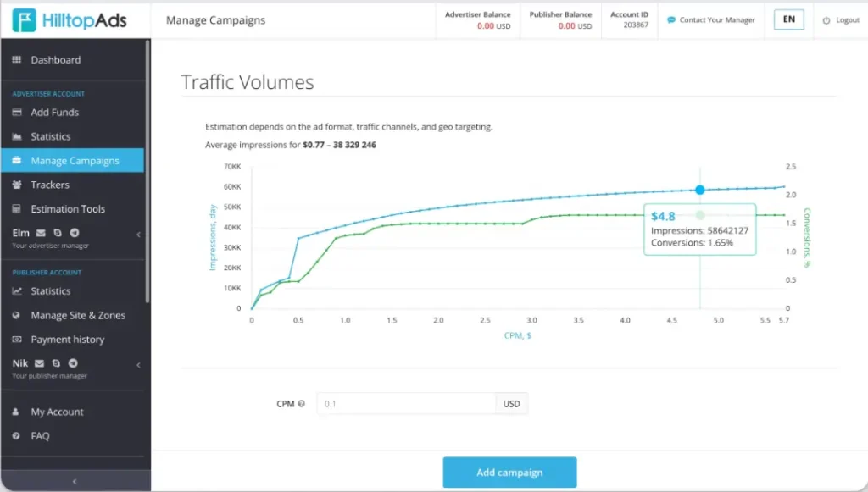Email publisher manager Nik via envelope icon
Screen dimensions: 868x492
39,363
